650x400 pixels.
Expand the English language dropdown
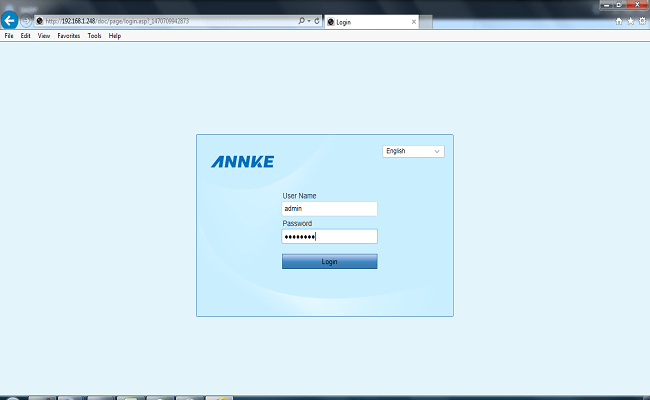click(x=413, y=151)
